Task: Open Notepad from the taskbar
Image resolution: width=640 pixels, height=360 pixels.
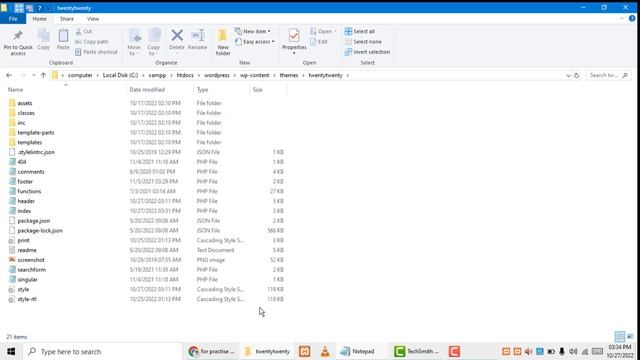Action: tap(358, 351)
